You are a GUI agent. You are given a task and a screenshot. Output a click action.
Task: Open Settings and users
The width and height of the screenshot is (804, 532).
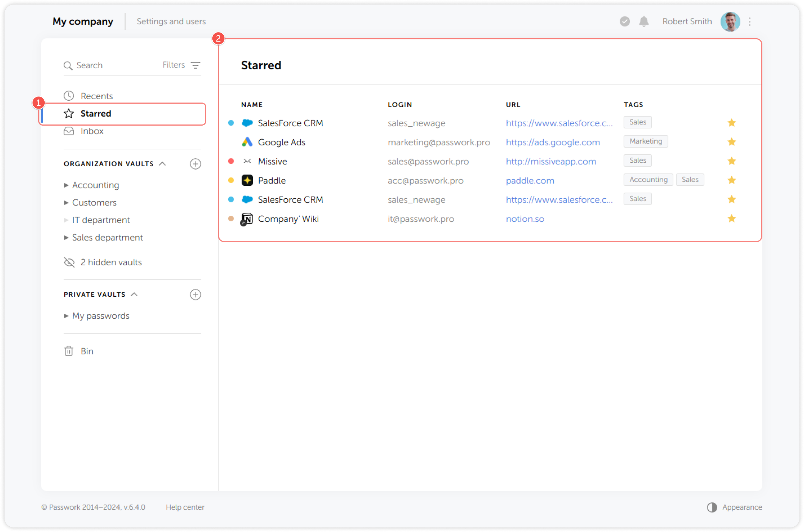[x=171, y=22]
